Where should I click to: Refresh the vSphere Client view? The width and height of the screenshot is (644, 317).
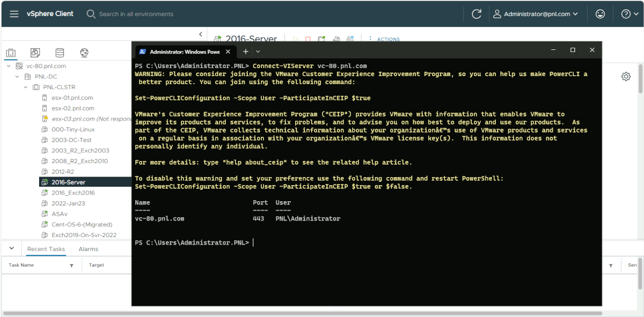point(477,14)
